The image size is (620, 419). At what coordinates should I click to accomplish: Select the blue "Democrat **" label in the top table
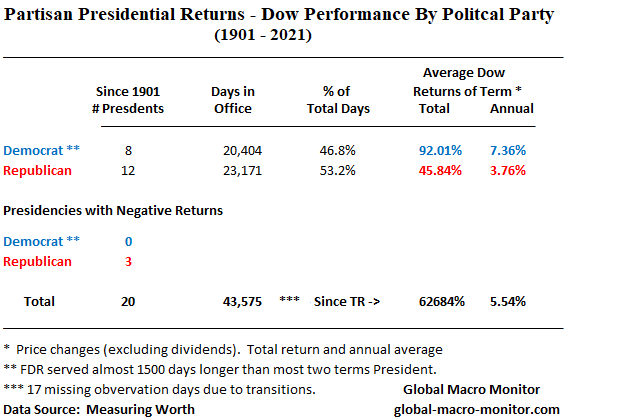pyautogui.click(x=42, y=150)
